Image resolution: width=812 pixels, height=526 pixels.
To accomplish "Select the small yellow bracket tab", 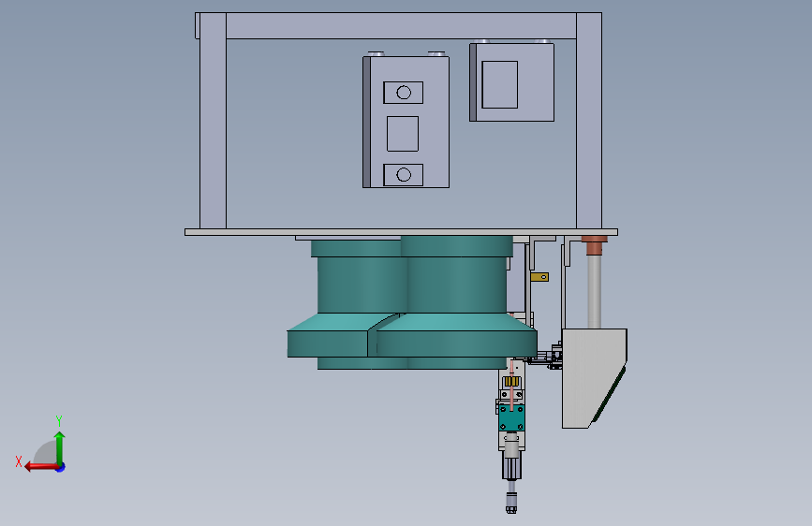I will pos(539,277).
